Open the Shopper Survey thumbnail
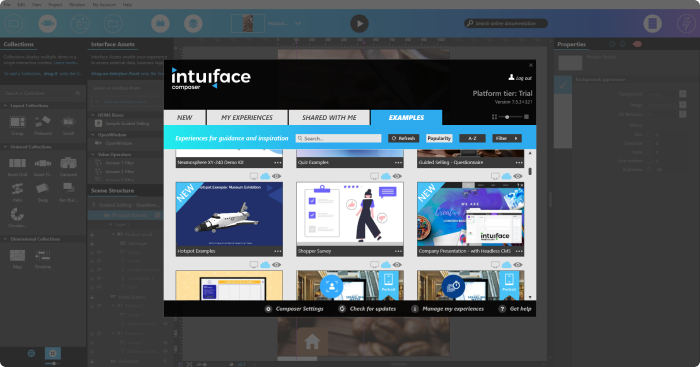Image resolution: width=700 pixels, height=367 pixels. pos(350,214)
